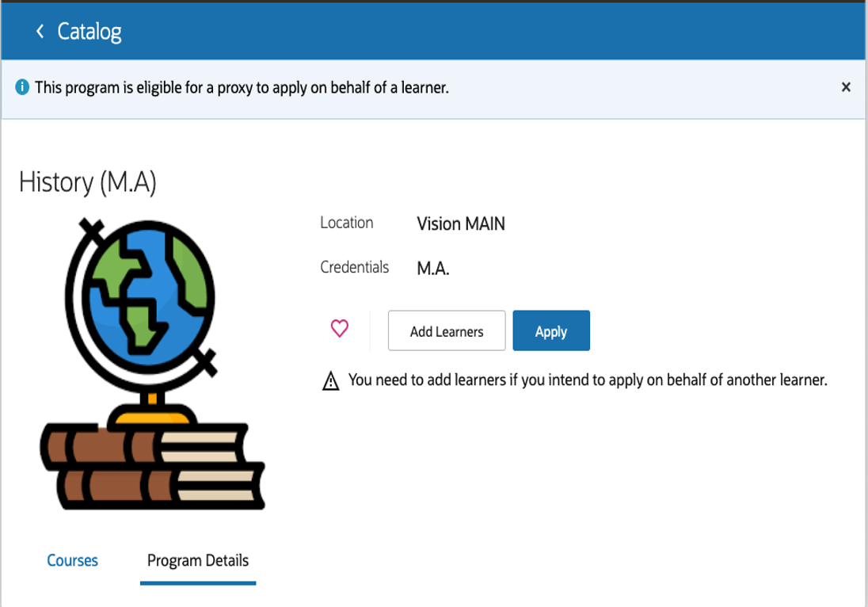Viewport: 868px width, 607px height.
Task: Click the History (M.A) program heading
Action: (88, 182)
